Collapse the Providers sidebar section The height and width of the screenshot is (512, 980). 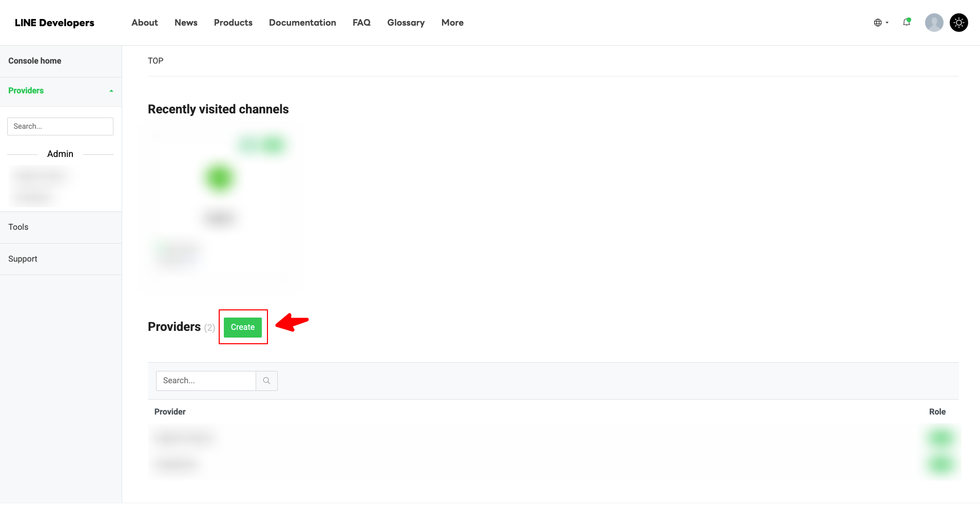coord(61,91)
